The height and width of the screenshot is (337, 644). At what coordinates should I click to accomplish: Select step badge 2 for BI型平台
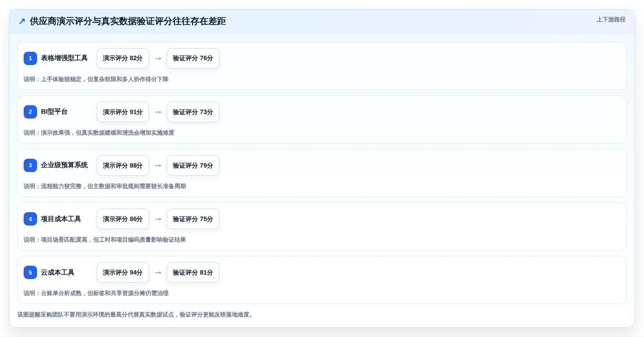30,112
